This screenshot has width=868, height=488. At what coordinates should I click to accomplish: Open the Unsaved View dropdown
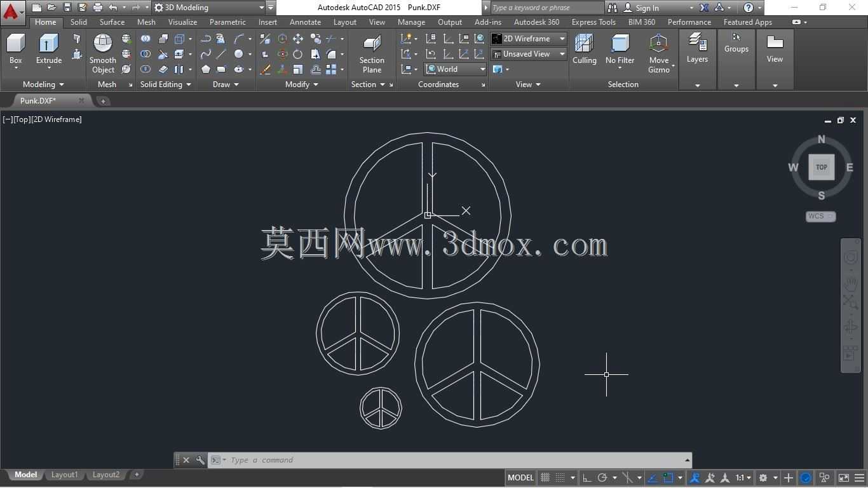[529, 54]
